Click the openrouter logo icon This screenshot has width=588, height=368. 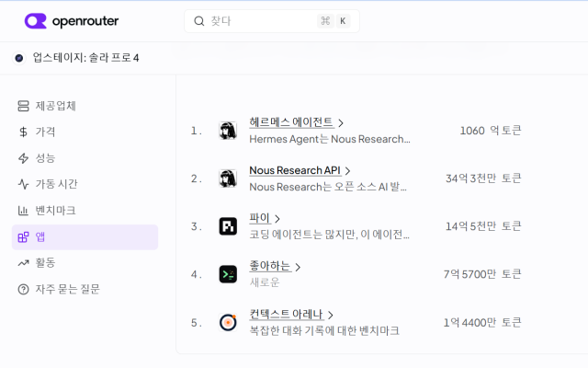[x=35, y=21]
